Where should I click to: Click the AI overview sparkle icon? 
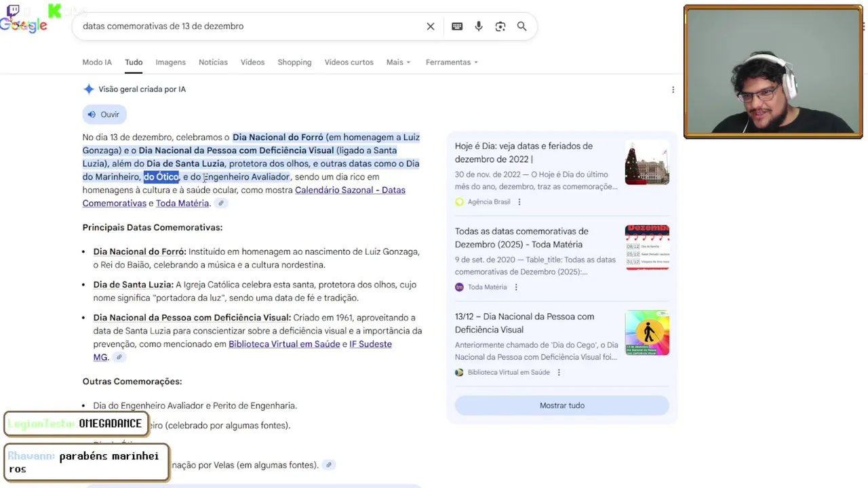click(x=88, y=89)
